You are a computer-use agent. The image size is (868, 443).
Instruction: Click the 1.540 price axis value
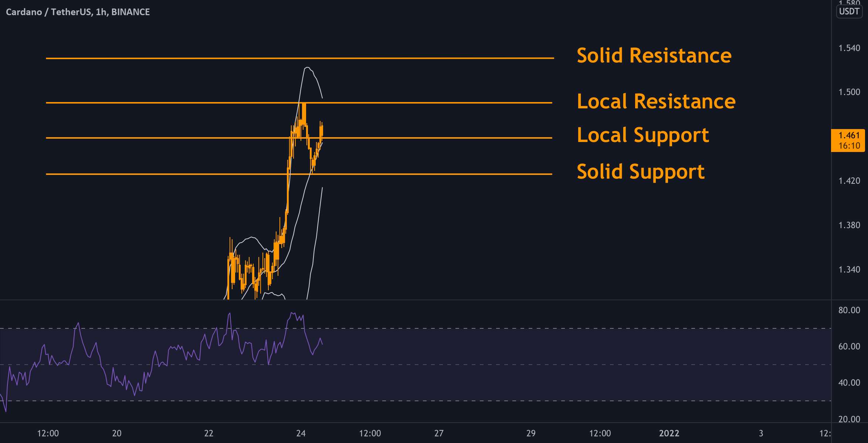coord(849,48)
